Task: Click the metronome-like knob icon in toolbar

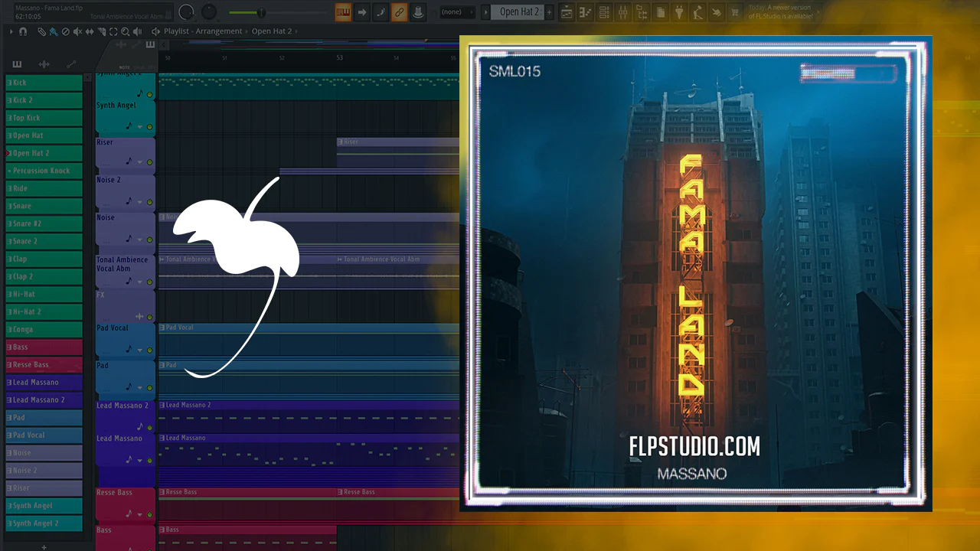Action: [417, 12]
